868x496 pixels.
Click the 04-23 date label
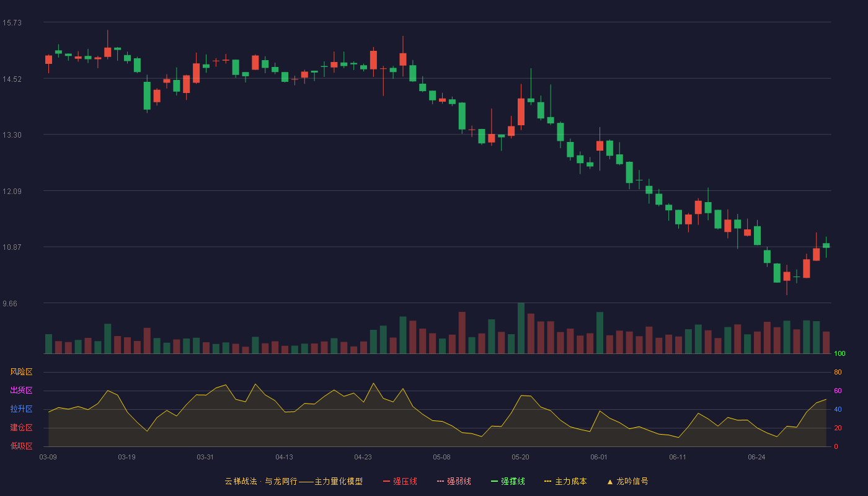[x=363, y=457]
